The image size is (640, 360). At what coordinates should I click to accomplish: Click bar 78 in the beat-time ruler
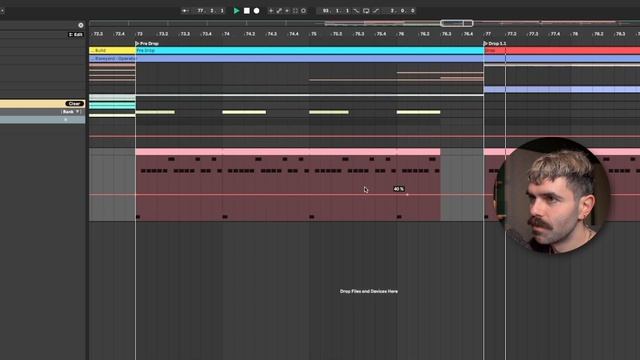tap(575, 34)
